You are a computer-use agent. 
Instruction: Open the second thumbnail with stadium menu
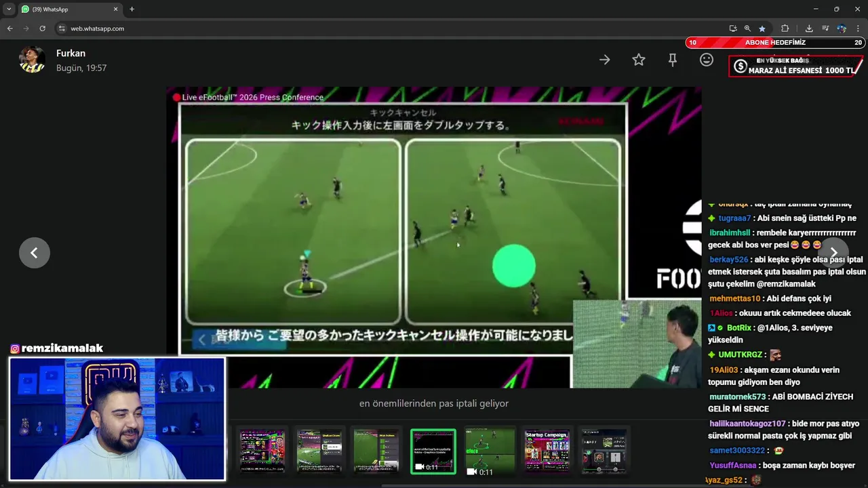tap(319, 450)
